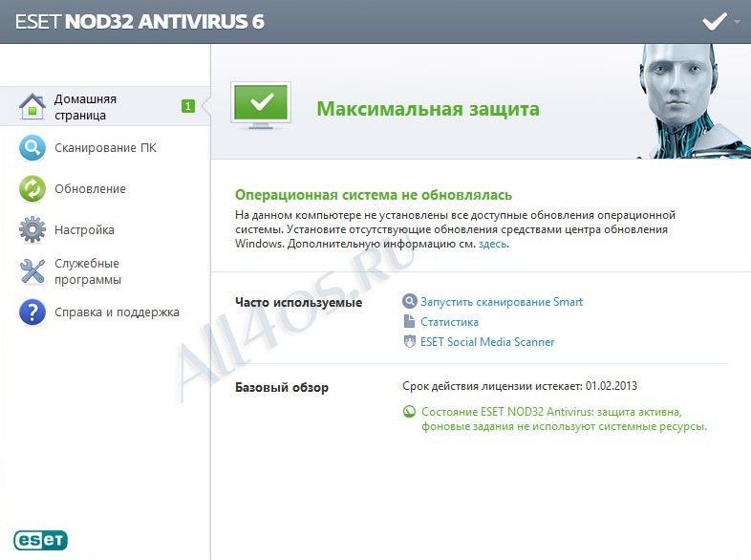Screen dimensions: 751x560
Task: Click the house icon for Домашняя страница
Action: [32, 106]
